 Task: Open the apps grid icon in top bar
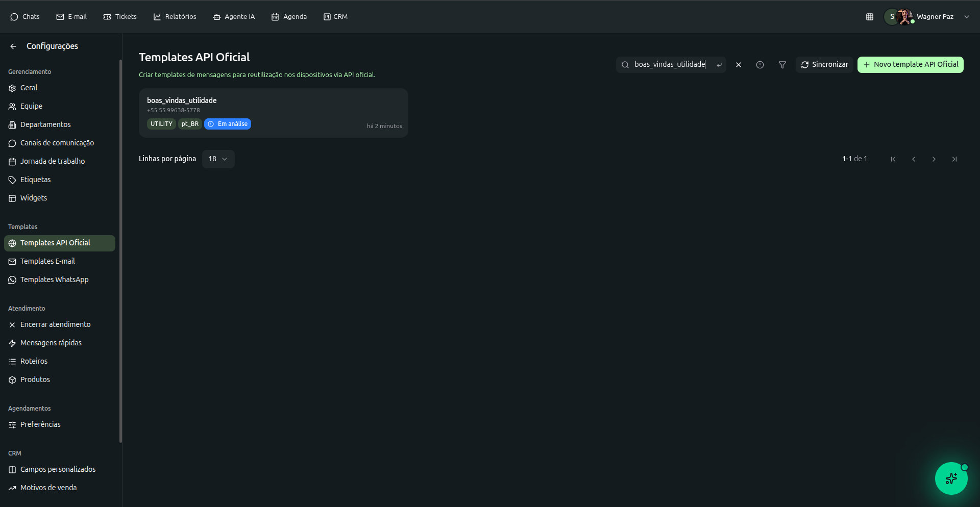click(x=870, y=17)
